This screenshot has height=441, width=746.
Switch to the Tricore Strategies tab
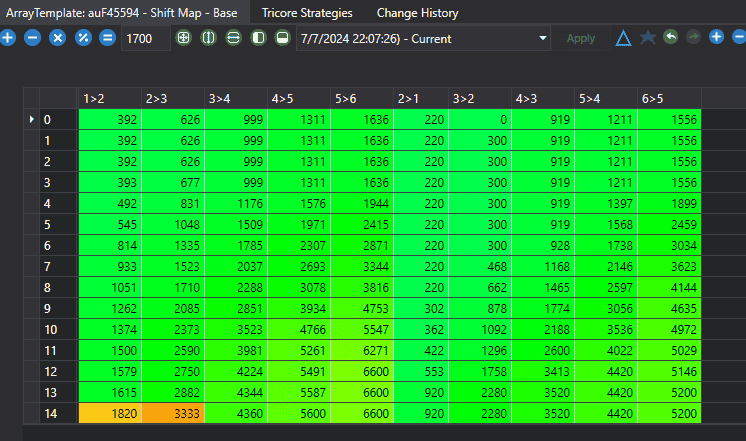point(307,13)
